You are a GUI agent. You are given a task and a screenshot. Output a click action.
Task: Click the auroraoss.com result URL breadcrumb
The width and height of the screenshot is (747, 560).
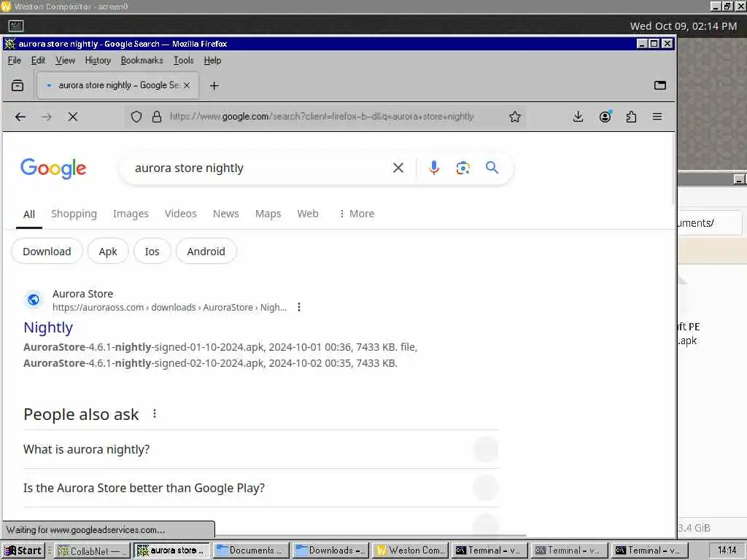tap(169, 308)
